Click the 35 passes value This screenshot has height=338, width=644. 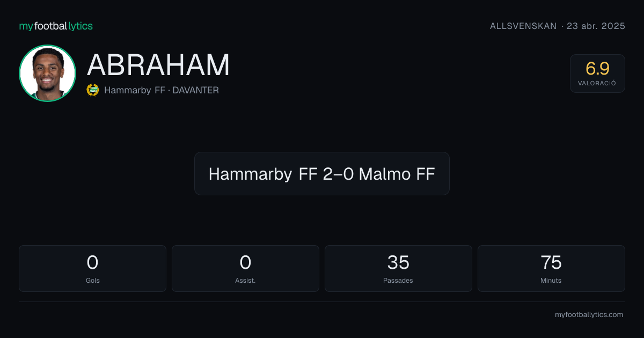pos(398,262)
